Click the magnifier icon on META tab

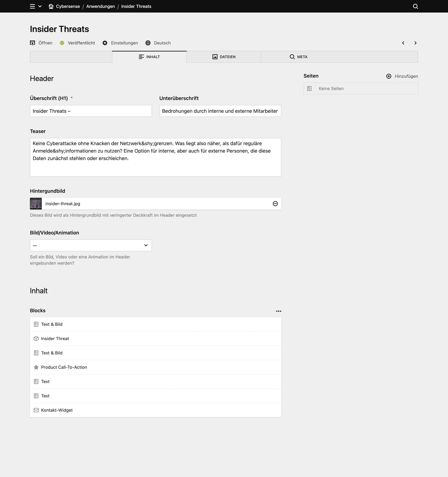[292, 57]
